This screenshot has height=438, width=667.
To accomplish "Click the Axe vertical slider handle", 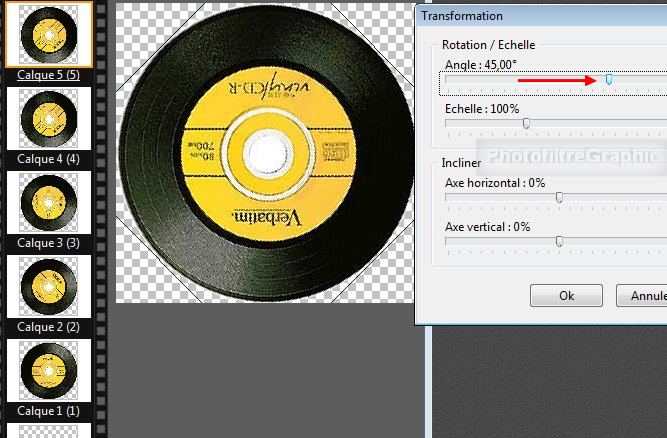I will (559, 241).
